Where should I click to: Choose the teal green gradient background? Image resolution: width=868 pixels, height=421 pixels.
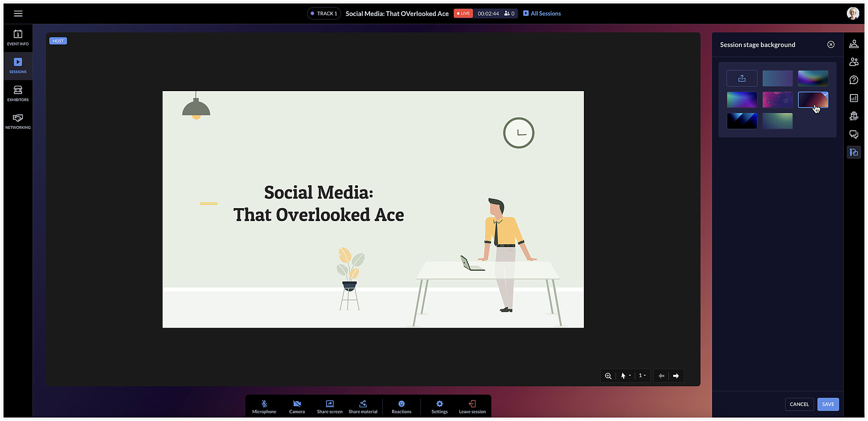(777, 121)
